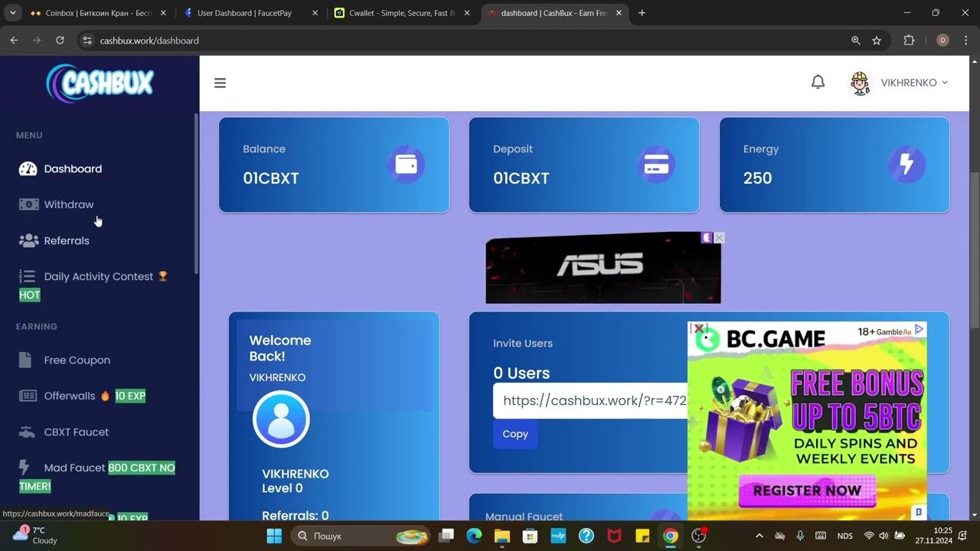
Task: Open the notifications bell
Action: (x=818, y=82)
